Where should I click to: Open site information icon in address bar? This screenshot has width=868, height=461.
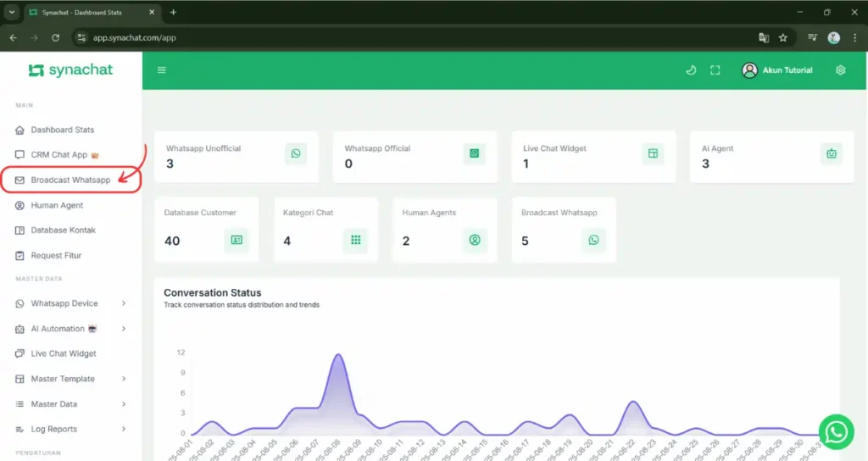click(x=81, y=37)
